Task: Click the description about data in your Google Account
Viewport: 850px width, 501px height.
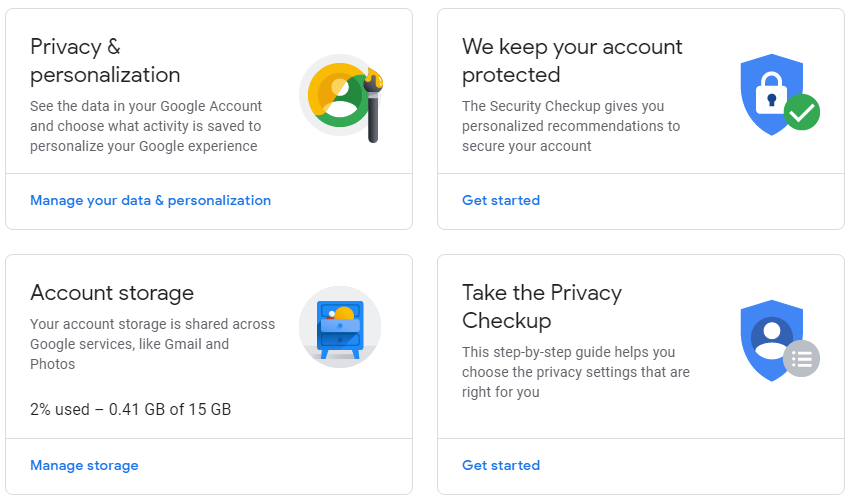Action: [146, 126]
